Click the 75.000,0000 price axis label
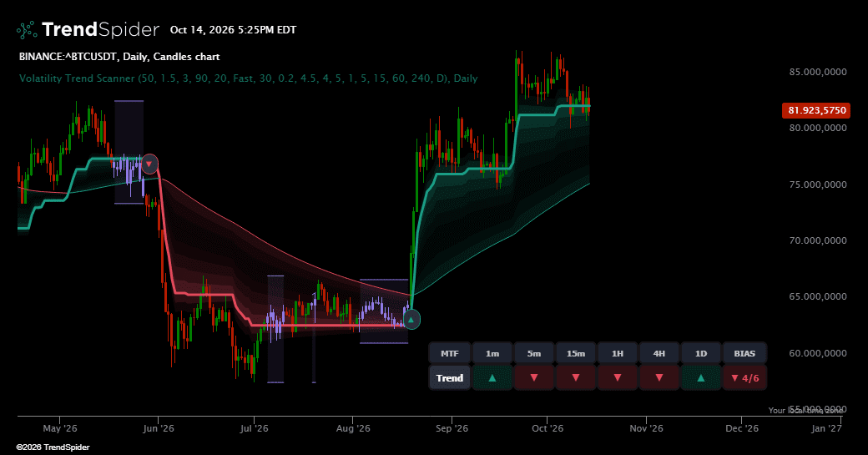The height and width of the screenshot is (455, 868). pyautogui.click(x=818, y=185)
